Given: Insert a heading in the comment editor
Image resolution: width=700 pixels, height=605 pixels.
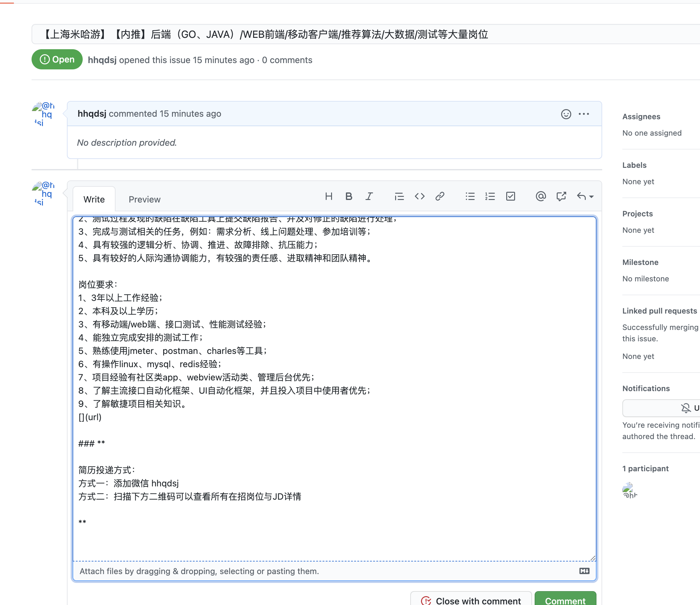Looking at the screenshot, I should 329,196.
